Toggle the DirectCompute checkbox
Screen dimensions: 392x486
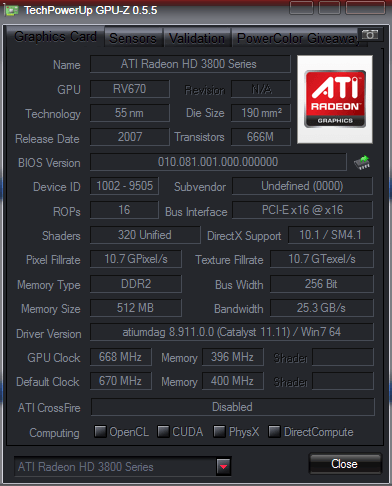pyautogui.click(x=274, y=431)
